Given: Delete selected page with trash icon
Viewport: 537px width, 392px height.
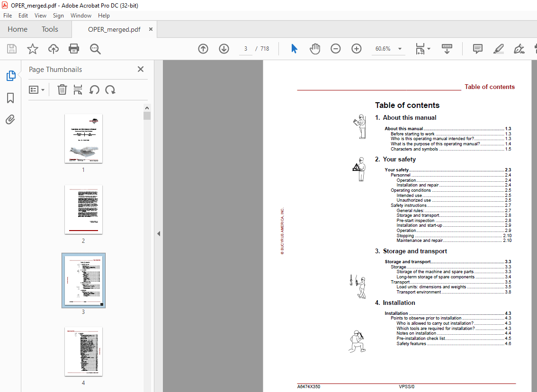Looking at the screenshot, I should coord(62,90).
